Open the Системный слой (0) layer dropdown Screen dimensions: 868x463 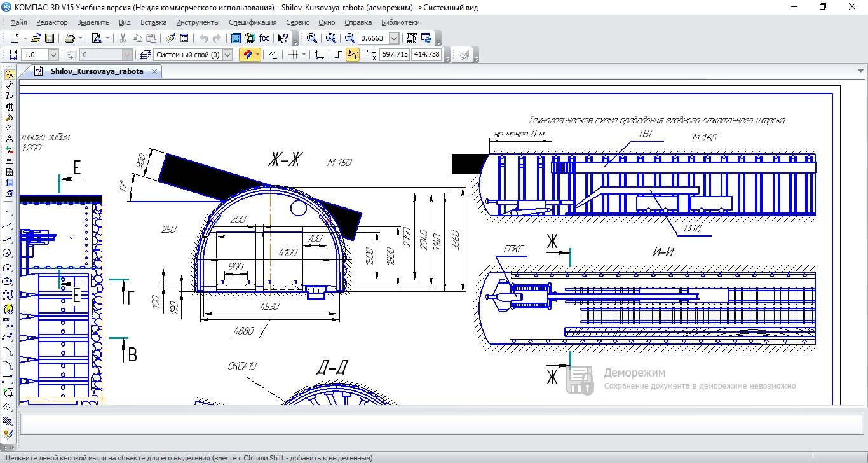click(227, 55)
